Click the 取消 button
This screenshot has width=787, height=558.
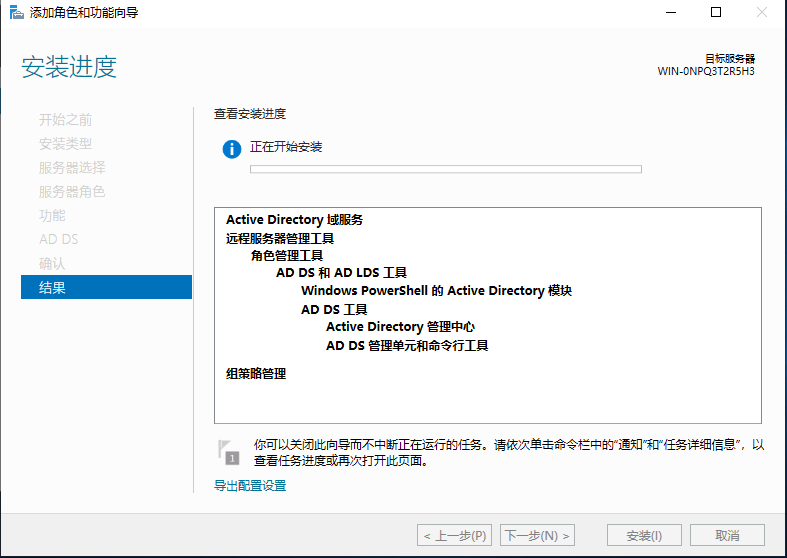click(x=727, y=535)
